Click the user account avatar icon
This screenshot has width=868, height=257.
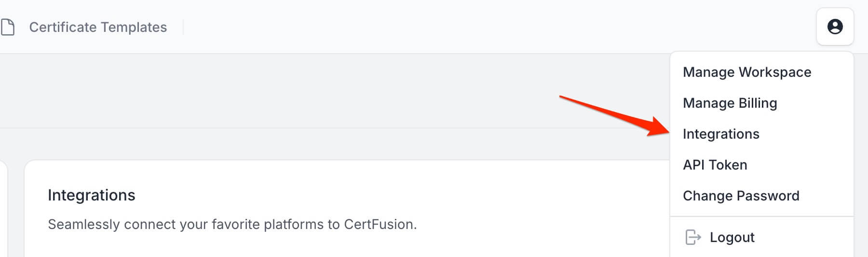coord(835,27)
